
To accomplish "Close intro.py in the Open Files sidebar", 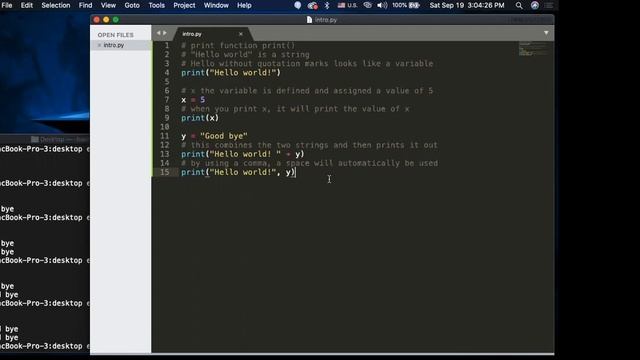I will (x=99, y=45).
